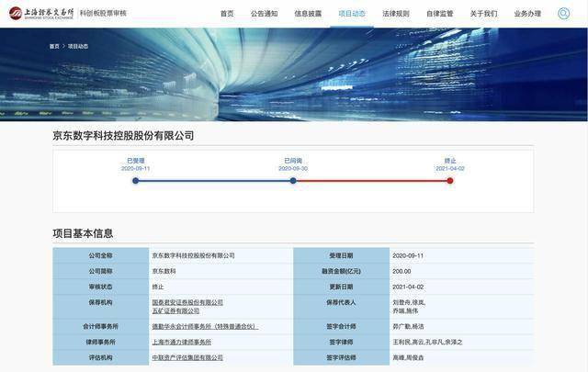The height and width of the screenshot is (372, 588).
Task: Open the search magnifier icon
Action: (x=563, y=14)
